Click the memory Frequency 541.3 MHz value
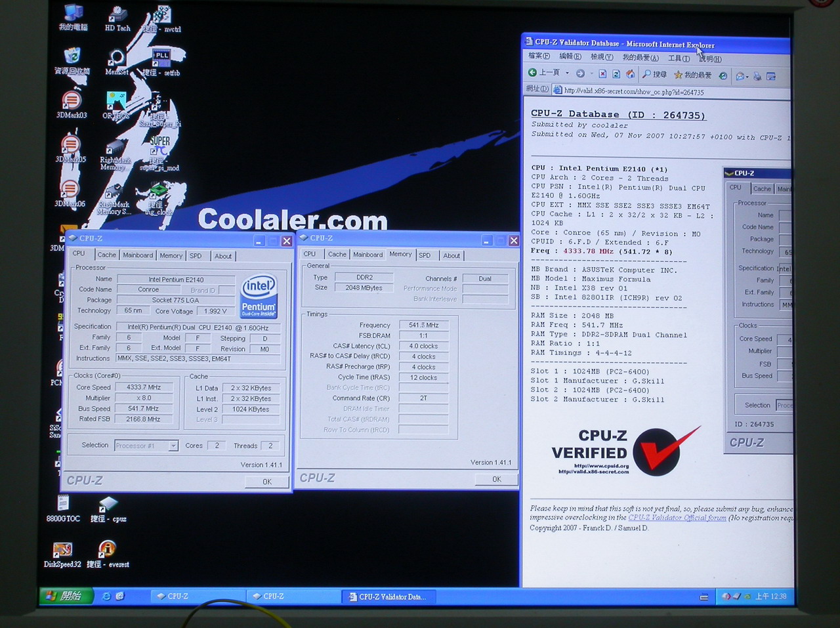The width and height of the screenshot is (840, 628). 423,325
